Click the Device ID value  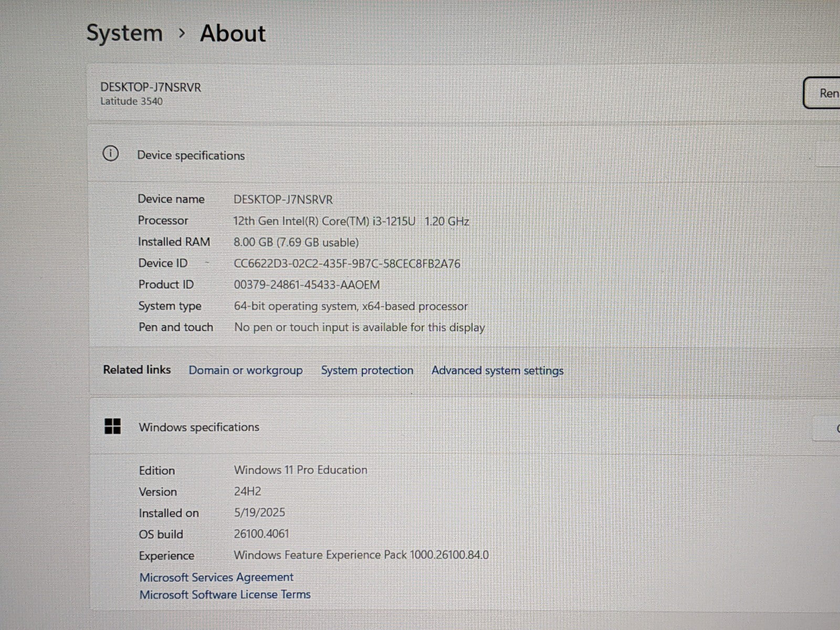[x=346, y=264]
